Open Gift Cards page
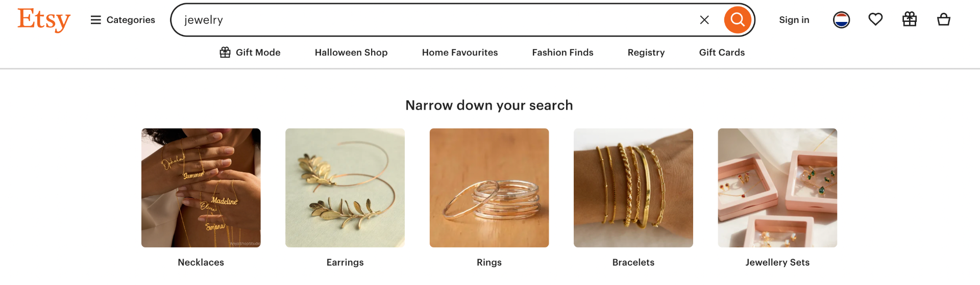Screen dimensions: 980x285 tap(722, 53)
